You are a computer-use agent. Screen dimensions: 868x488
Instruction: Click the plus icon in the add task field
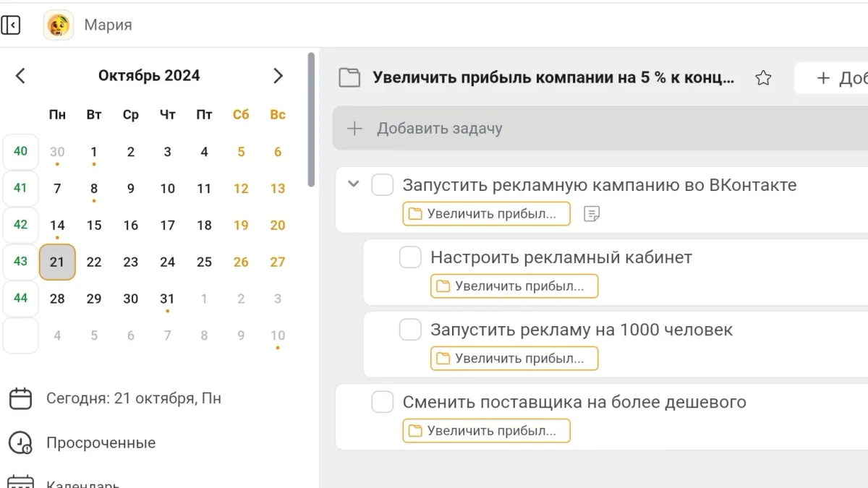[x=354, y=129]
